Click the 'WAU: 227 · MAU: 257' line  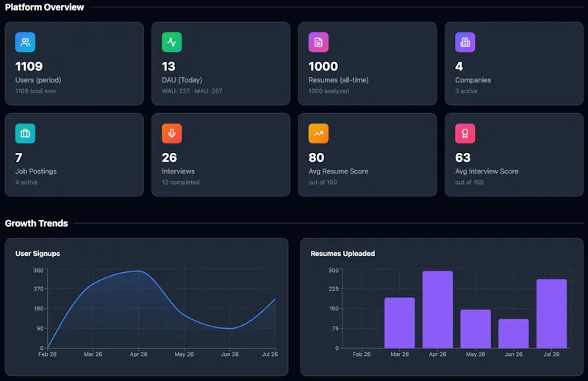[x=192, y=91]
